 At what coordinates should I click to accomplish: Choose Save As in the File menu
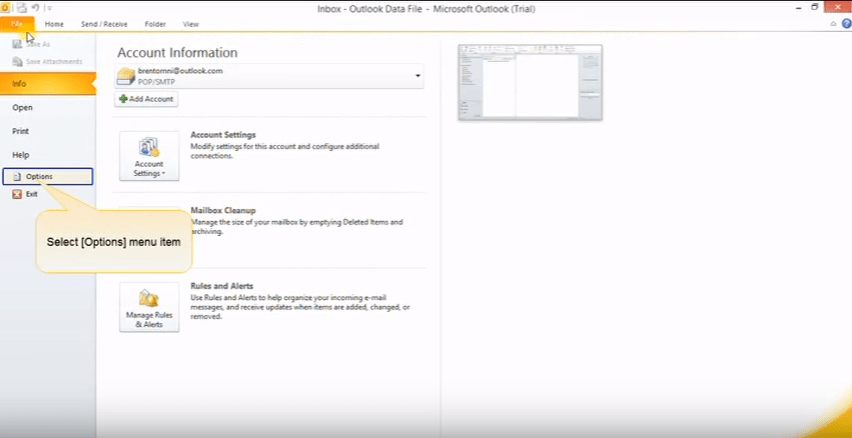[x=32, y=44]
